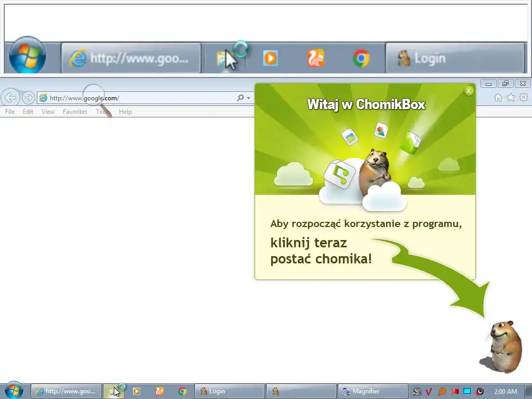
Task: Restore down the Internet Explorer window
Action: (506, 84)
